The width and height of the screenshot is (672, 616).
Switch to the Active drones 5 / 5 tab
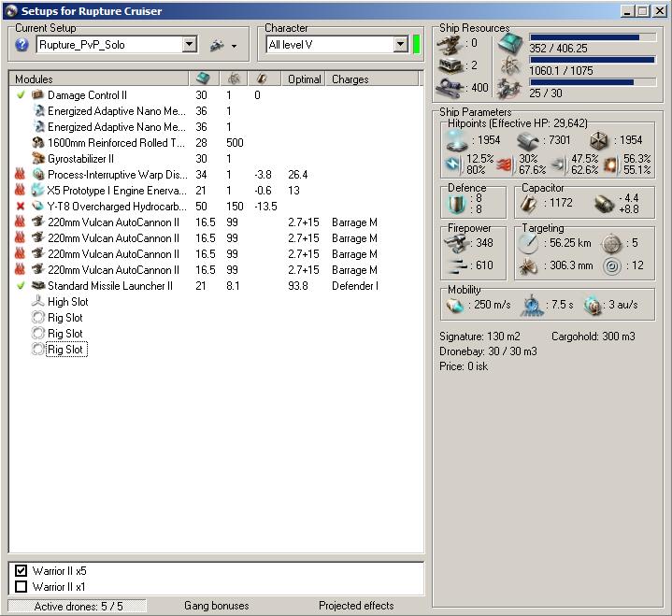point(78,606)
